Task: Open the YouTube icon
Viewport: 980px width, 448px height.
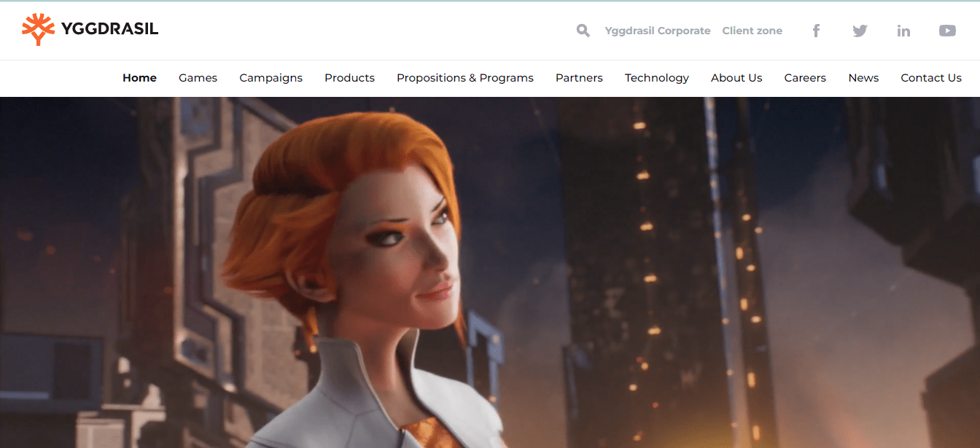Action: point(947,31)
